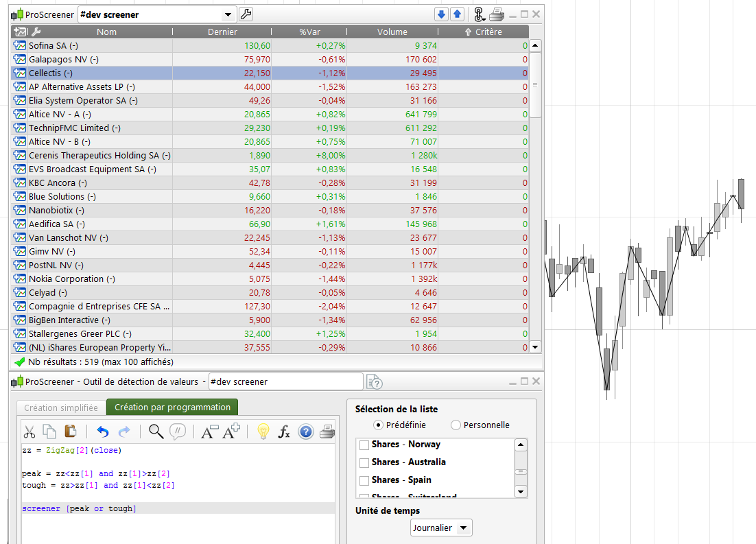
Task: Check the Shares - Norway checkbox
Action: (x=364, y=445)
